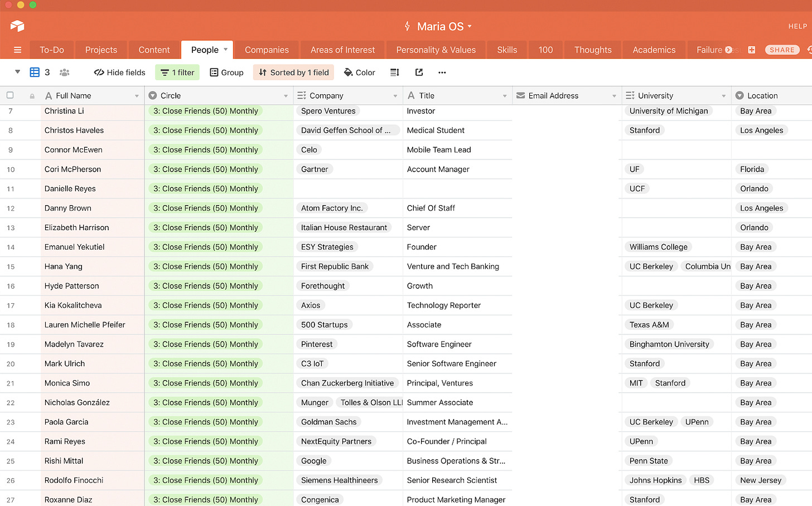Open base history icon at top right
Viewport: 812px width, 506px height.
click(809, 50)
